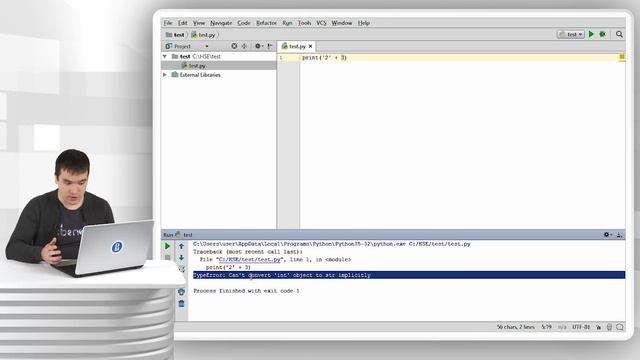Run the test configuration with the green arrow in the top toolbar

coord(591,34)
